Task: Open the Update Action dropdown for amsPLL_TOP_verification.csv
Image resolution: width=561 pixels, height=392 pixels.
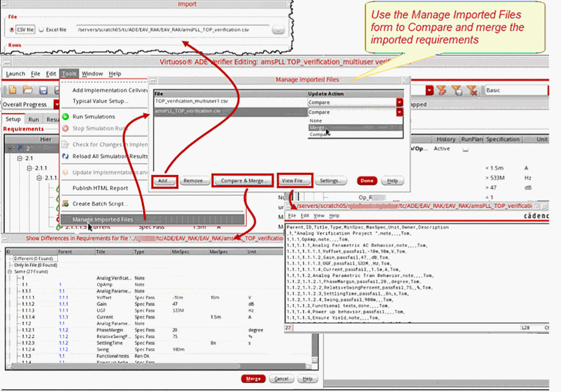Action: (400, 112)
